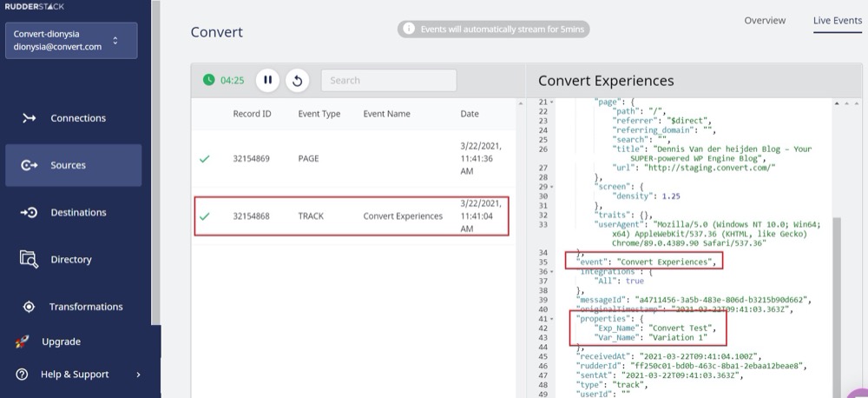868x398 pixels.
Task: Click the Date column header
Action: click(x=470, y=114)
